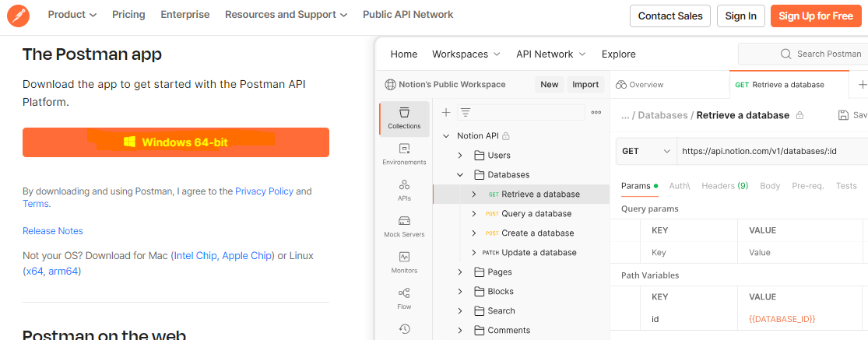
Task: Click the plus icon for new tab
Action: click(x=862, y=85)
